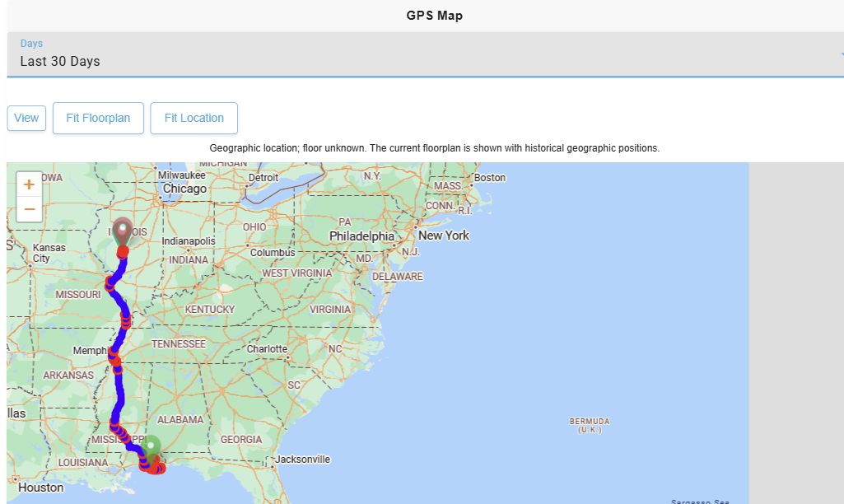The image size is (844, 504).
Task: Select the gray end-location pin in Illinois
Action: pos(123,231)
